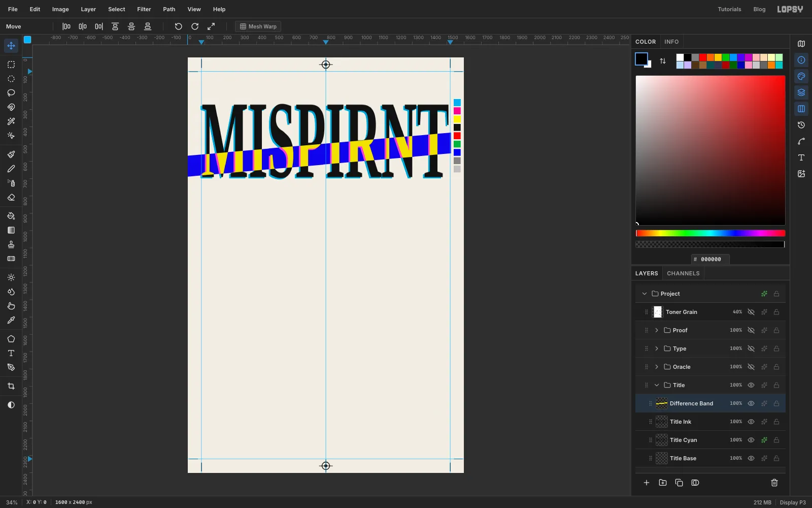Hide the Difference Band layer
The height and width of the screenshot is (508, 812).
tap(751, 403)
